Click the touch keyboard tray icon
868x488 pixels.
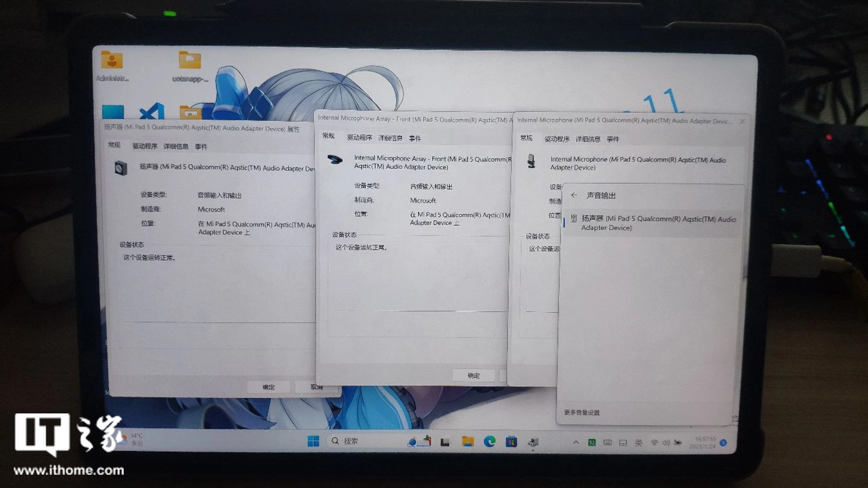(x=608, y=442)
